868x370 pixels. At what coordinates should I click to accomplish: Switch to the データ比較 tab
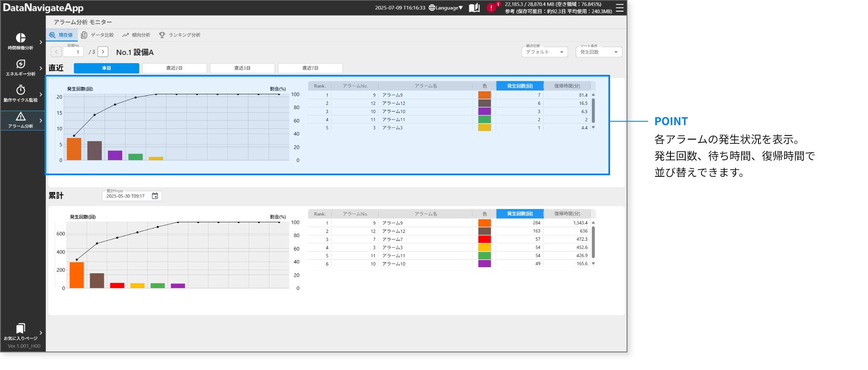[x=98, y=35]
